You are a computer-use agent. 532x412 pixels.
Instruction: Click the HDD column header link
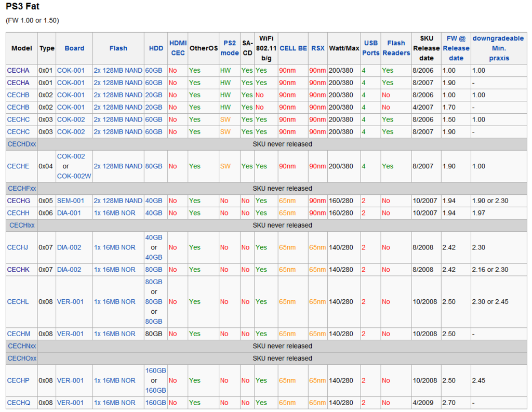click(x=156, y=48)
